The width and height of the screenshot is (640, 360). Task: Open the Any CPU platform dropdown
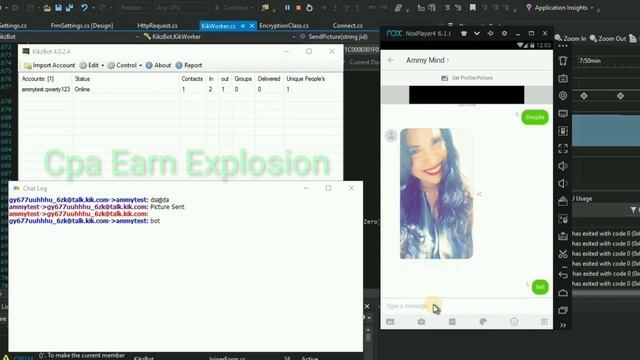click(x=181, y=8)
